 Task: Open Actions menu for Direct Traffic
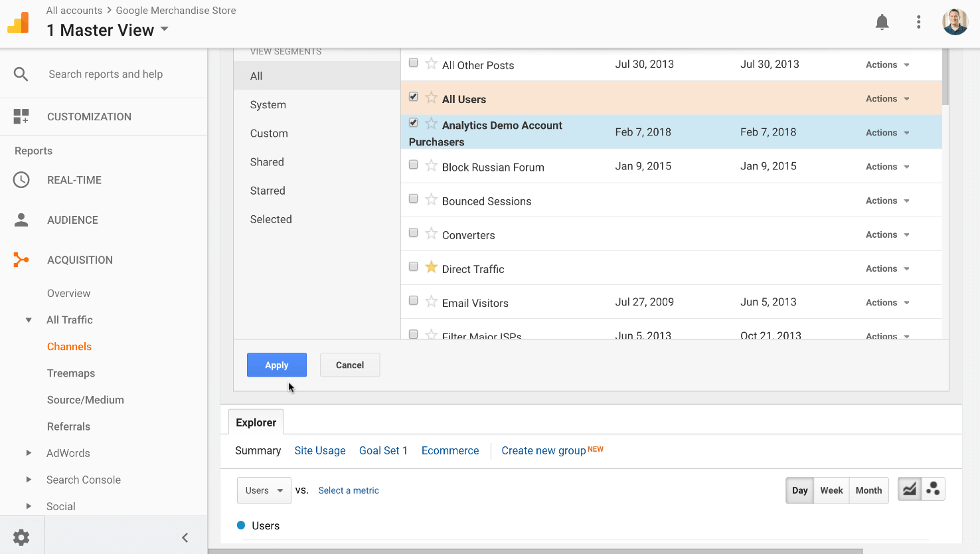pos(888,268)
